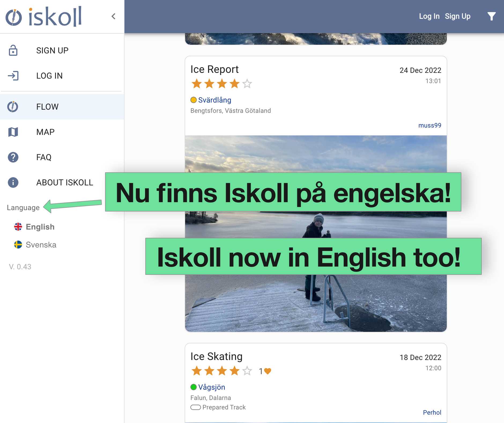Screen dimensions: 504x423
Task: Open the Vågsjön location link
Action: 212,387
